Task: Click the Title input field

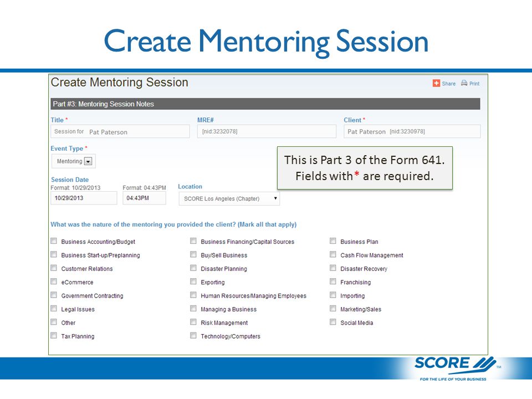Action: (120, 131)
